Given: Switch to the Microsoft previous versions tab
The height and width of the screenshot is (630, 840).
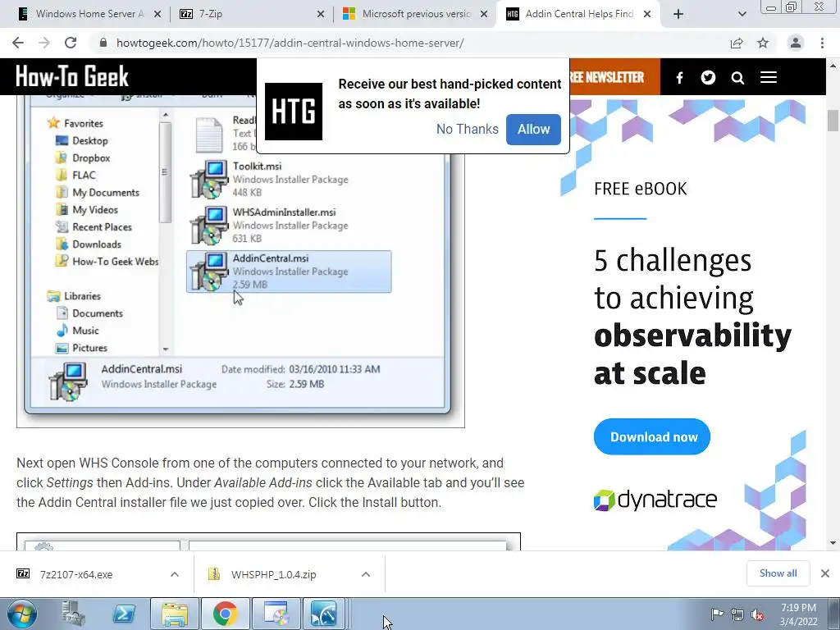Looking at the screenshot, I should [415, 14].
